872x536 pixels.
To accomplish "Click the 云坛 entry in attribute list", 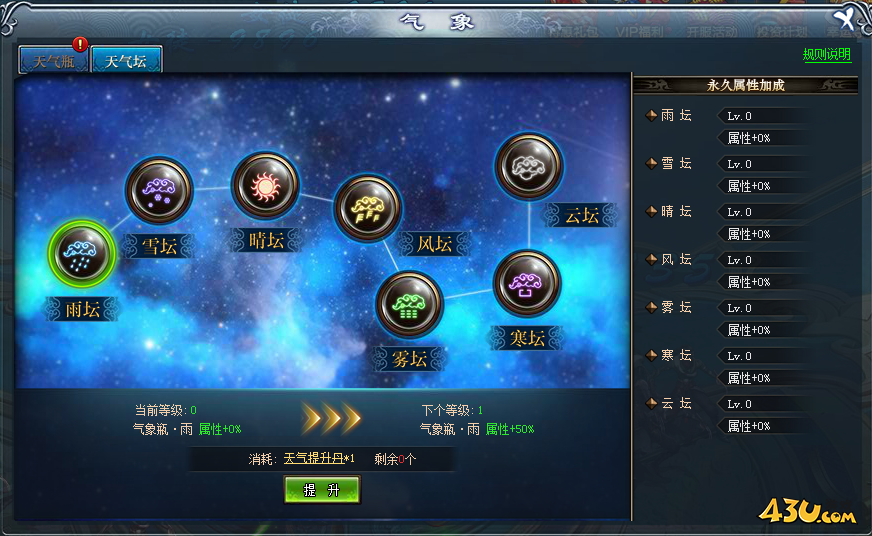I will point(676,403).
